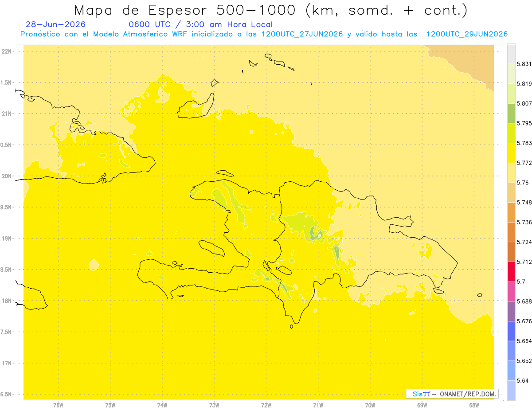Click the 18N latitude label
532x411 pixels.
point(7,301)
